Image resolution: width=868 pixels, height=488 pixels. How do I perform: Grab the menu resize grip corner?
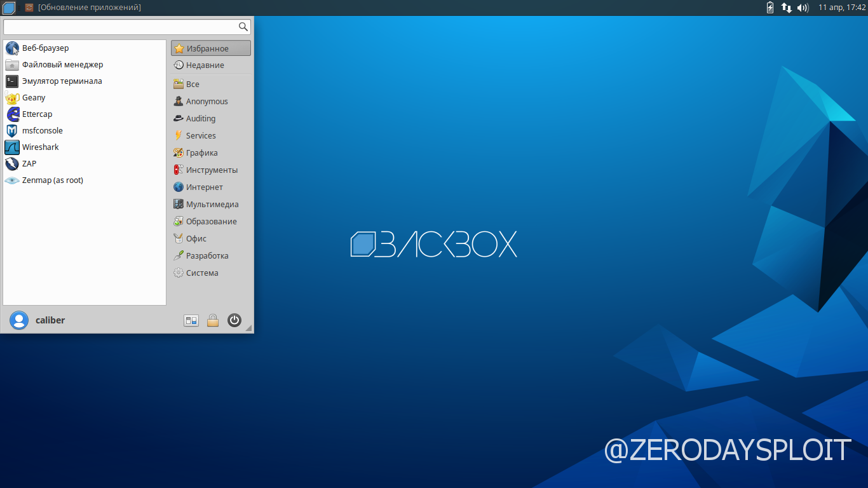[249, 329]
